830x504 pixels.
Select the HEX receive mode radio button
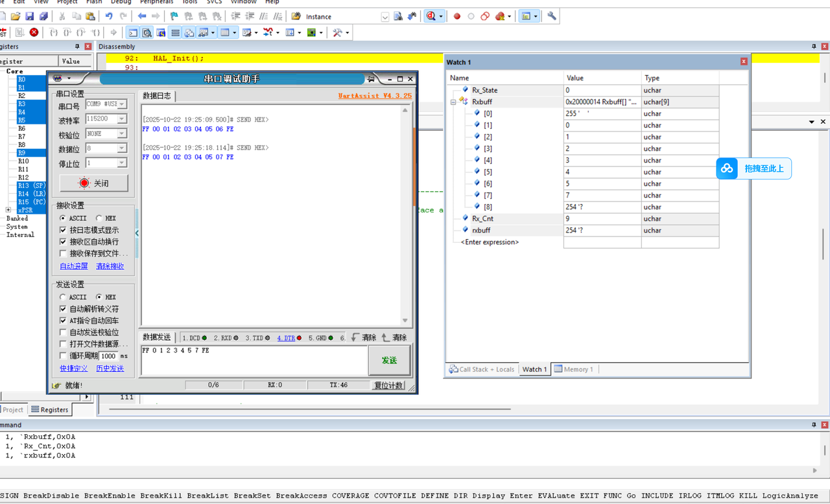(x=99, y=218)
